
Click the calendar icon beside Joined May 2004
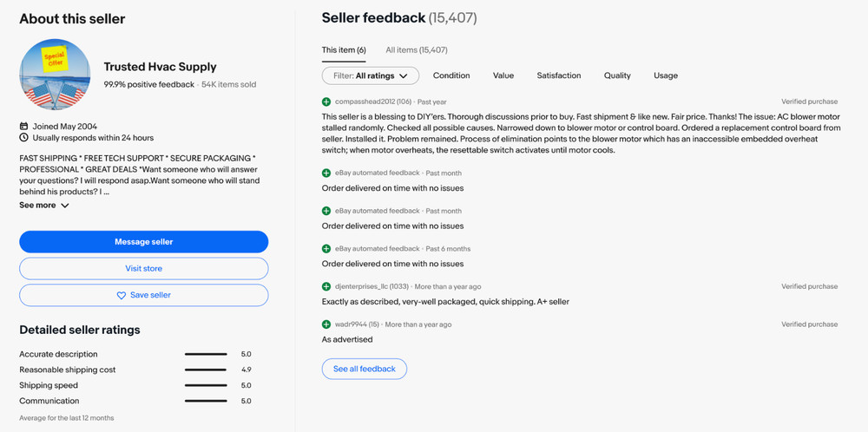click(x=23, y=126)
